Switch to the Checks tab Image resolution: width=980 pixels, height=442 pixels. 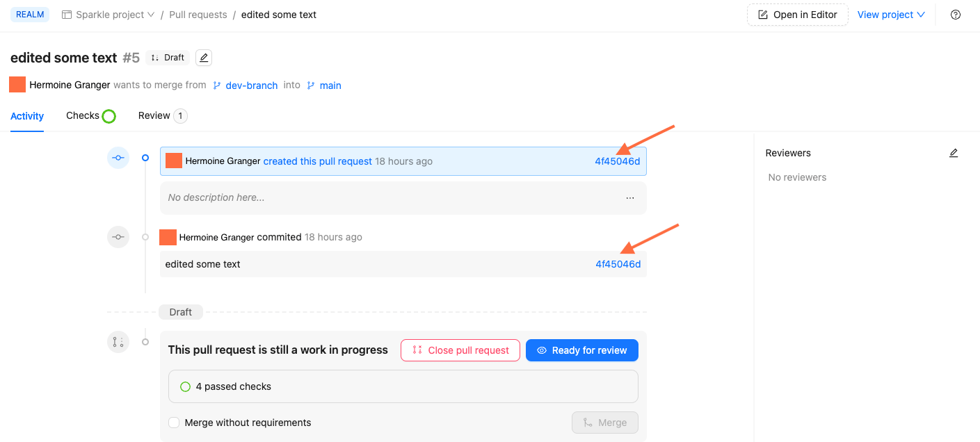click(81, 115)
